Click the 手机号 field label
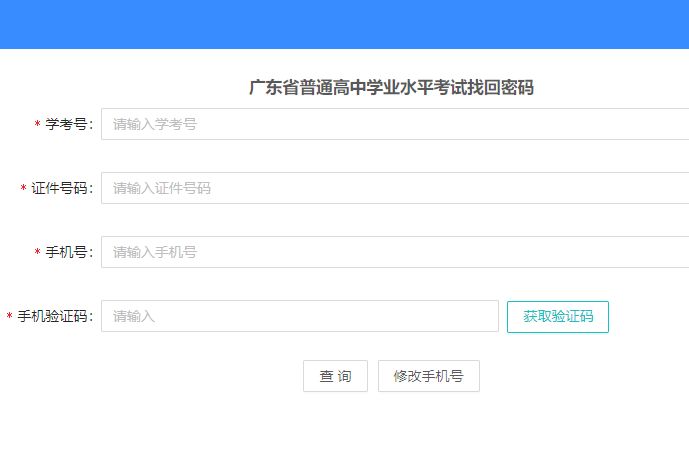The height and width of the screenshot is (464, 689). 69,252
